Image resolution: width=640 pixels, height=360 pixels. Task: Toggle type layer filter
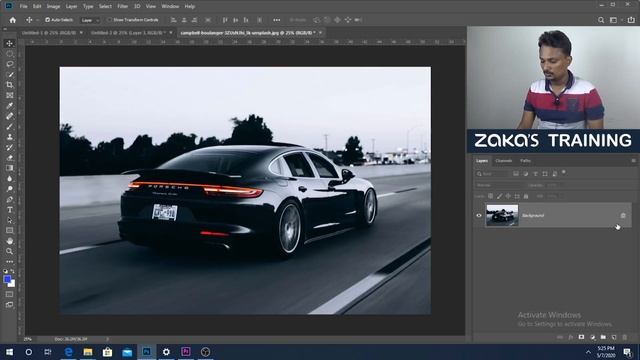(x=536, y=174)
